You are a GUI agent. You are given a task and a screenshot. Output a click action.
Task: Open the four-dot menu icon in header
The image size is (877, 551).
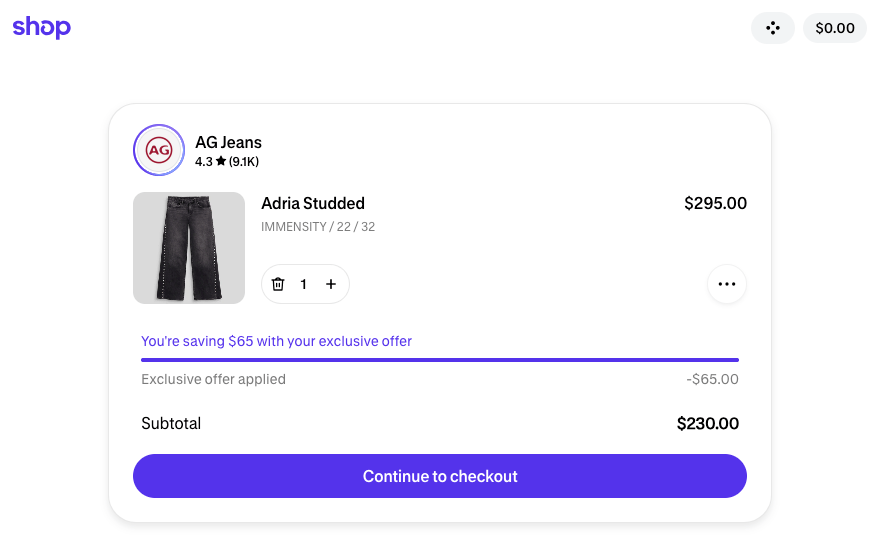tap(772, 28)
